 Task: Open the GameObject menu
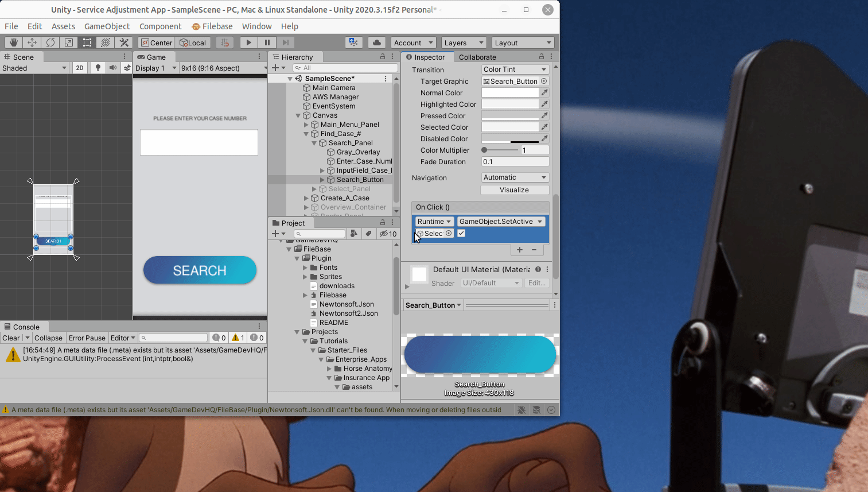point(107,26)
